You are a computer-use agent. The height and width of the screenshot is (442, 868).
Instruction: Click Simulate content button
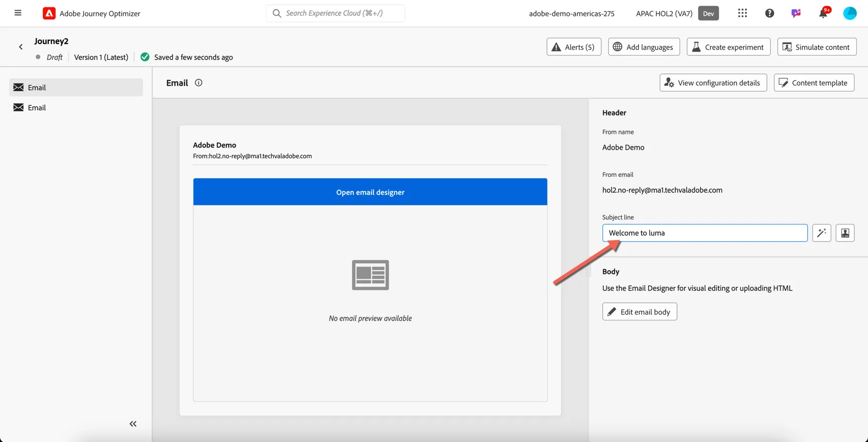[x=817, y=47]
